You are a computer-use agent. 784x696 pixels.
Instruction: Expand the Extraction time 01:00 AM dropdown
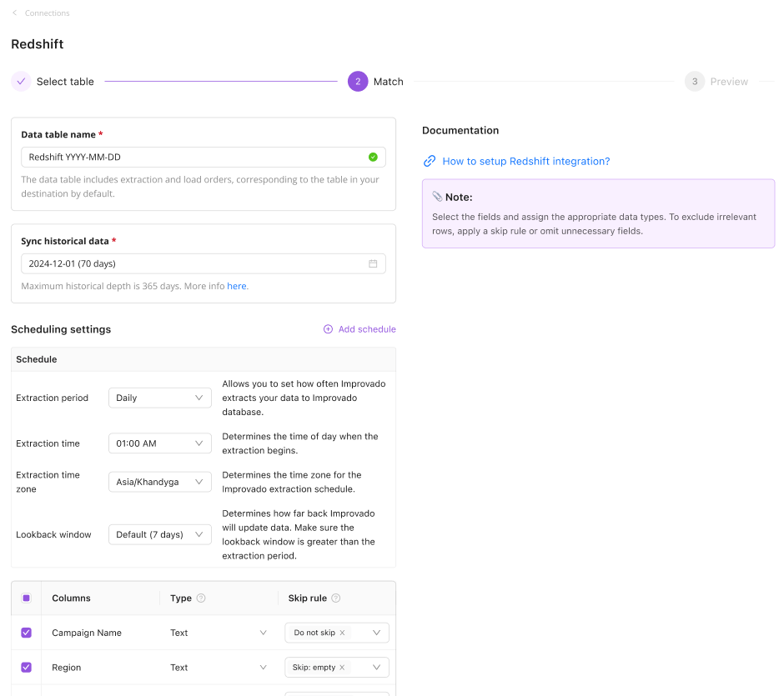(x=160, y=443)
